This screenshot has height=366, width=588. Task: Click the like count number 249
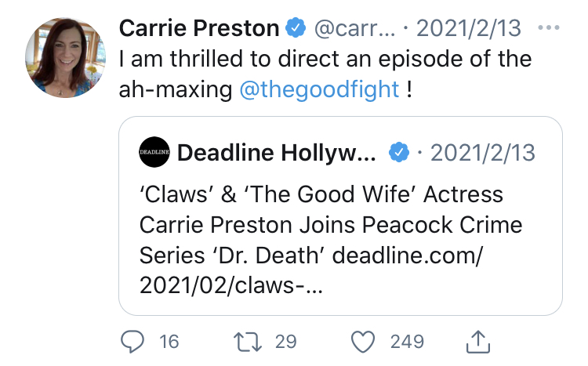pos(407,342)
